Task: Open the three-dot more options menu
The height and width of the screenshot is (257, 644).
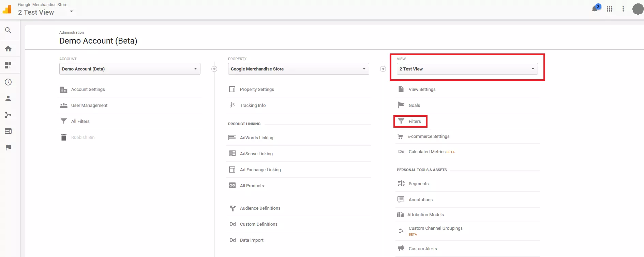Action: click(x=623, y=9)
